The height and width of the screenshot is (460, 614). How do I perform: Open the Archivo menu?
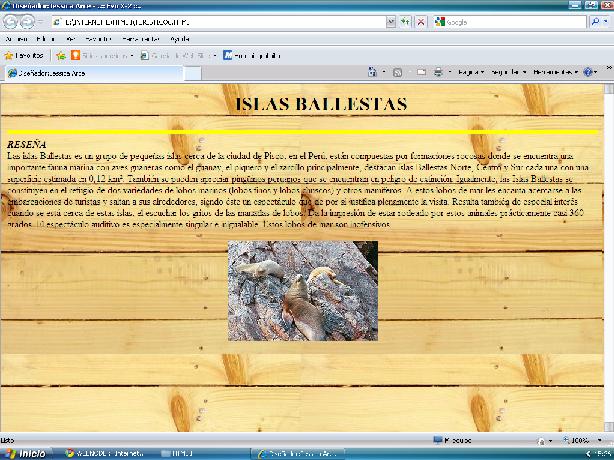pos(17,38)
